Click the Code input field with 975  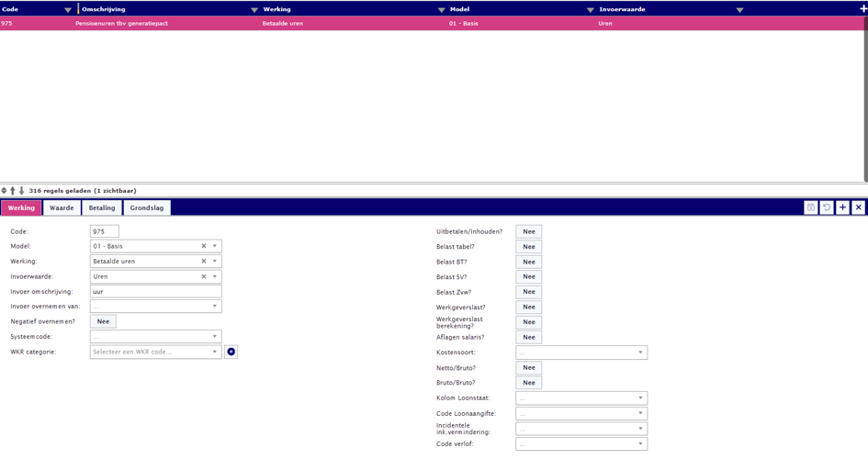pos(105,231)
